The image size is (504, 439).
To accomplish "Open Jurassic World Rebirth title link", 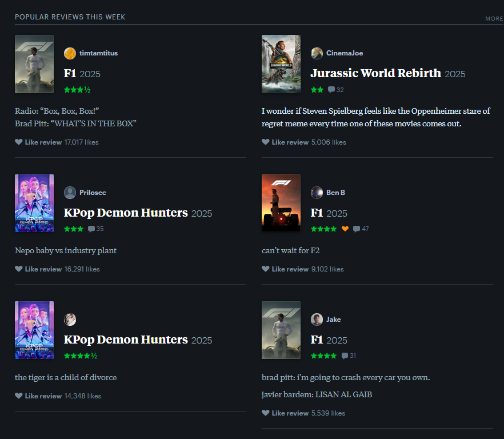I will coord(376,73).
